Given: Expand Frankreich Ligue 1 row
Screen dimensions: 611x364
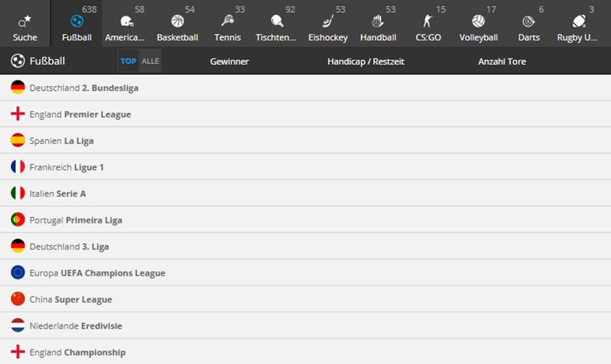Looking at the screenshot, I should pyautogui.click(x=305, y=167).
